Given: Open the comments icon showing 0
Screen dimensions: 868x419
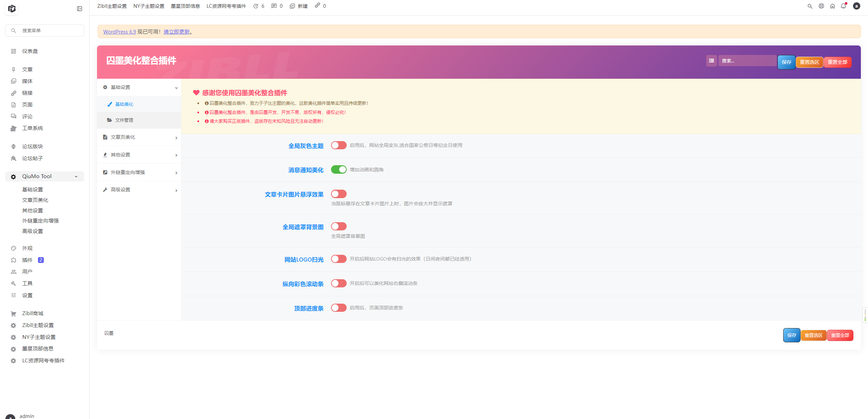Looking at the screenshot, I should click(274, 6).
